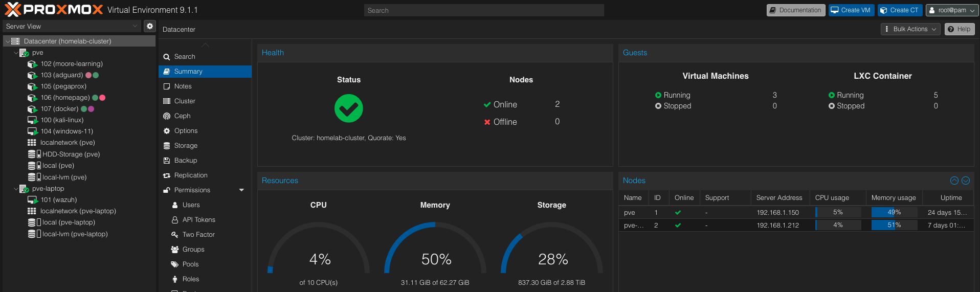
Task: Open Roles under Permissions
Action: (x=205, y=279)
